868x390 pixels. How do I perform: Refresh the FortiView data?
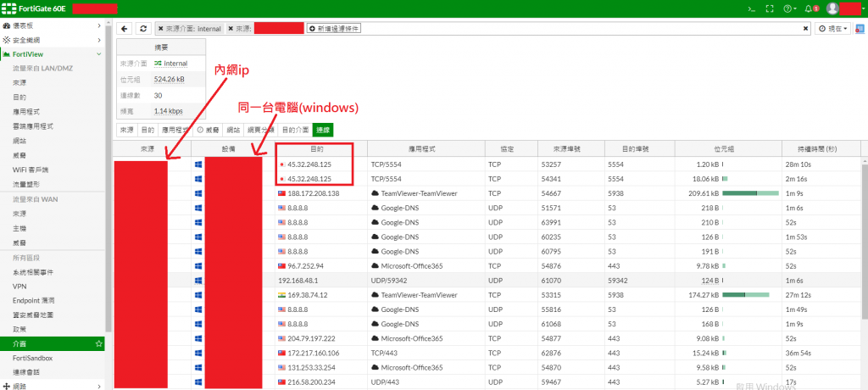tap(143, 28)
